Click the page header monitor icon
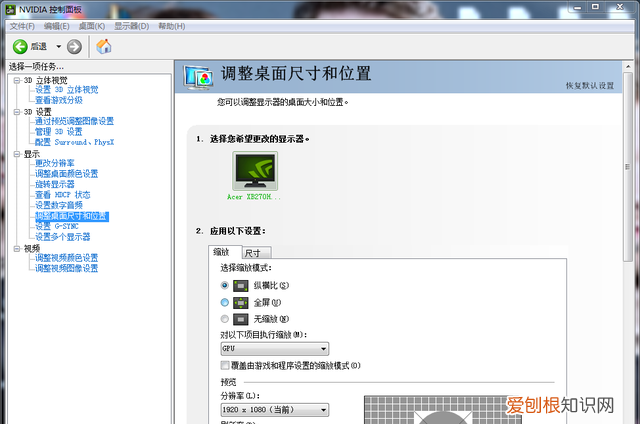640x424 pixels. [198, 77]
